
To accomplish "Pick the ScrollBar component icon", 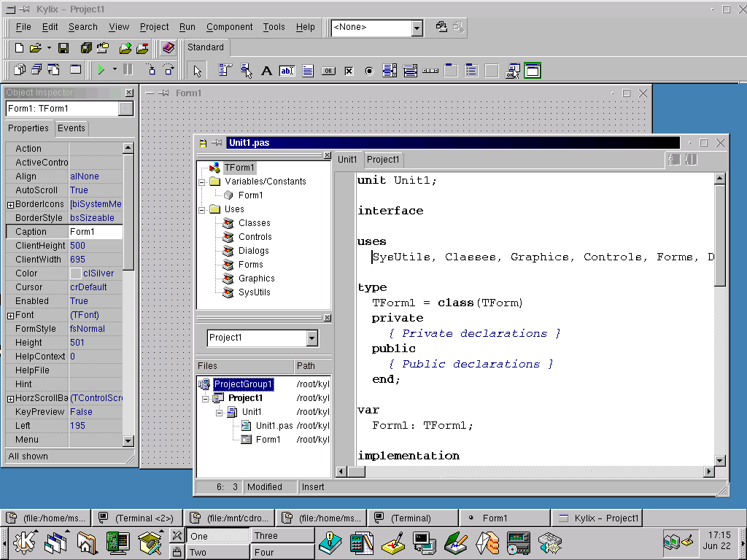I will click(430, 71).
